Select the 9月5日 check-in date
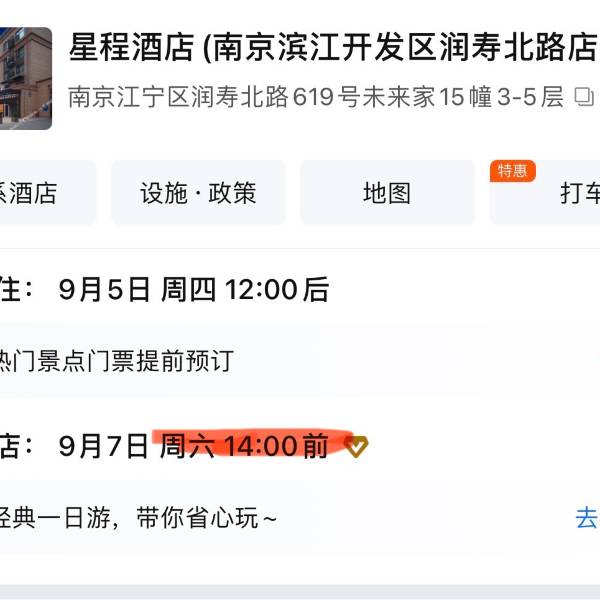 (x=104, y=289)
